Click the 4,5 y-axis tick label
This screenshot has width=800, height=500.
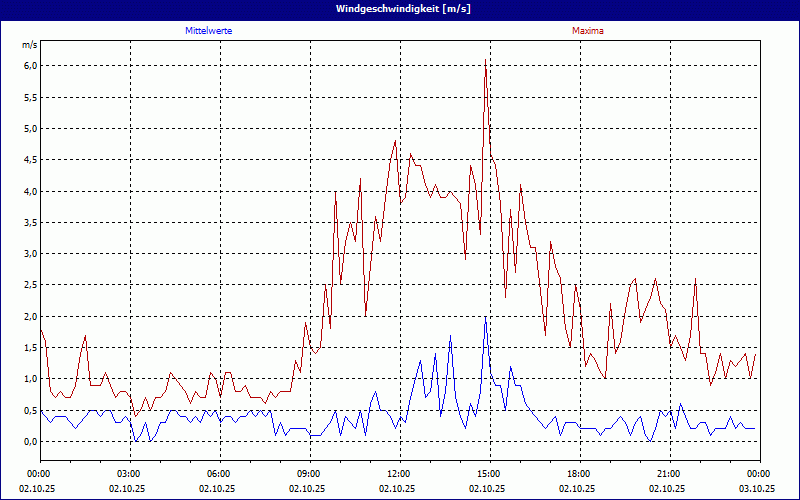point(30,160)
